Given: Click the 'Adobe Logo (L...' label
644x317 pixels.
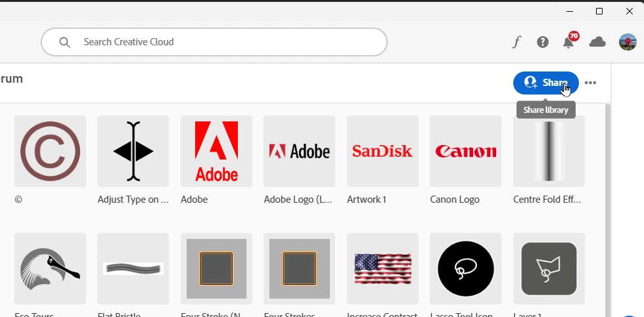Looking at the screenshot, I should pos(298,200).
